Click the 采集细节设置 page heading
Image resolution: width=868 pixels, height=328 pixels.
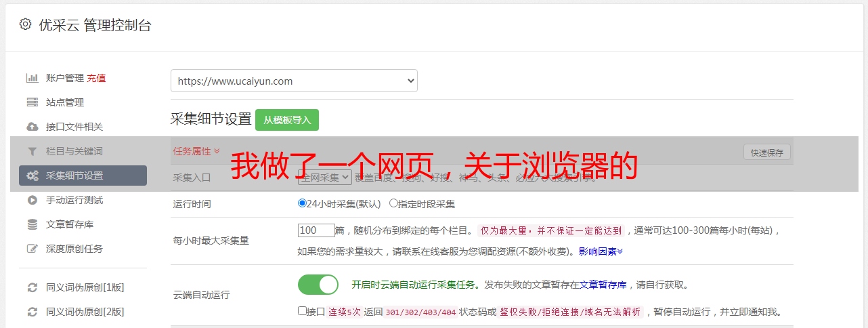pos(211,119)
